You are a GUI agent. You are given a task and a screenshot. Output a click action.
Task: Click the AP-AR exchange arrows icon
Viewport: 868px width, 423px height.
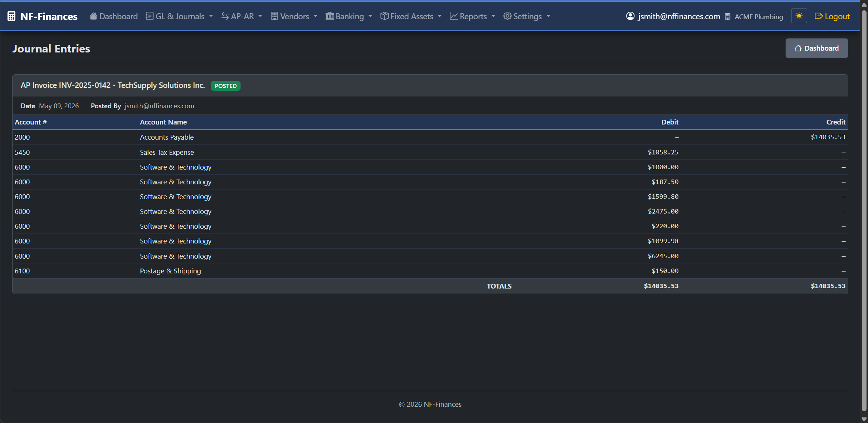click(x=225, y=16)
